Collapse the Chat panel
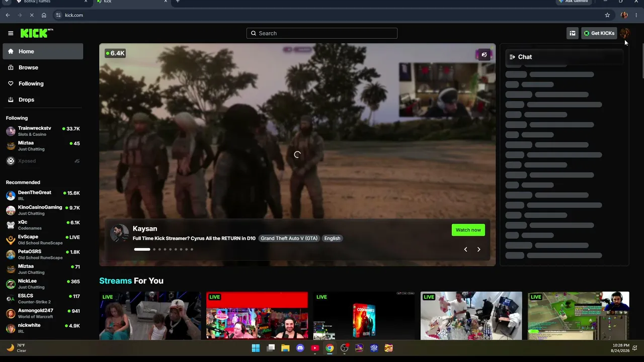 tap(512, 57)
